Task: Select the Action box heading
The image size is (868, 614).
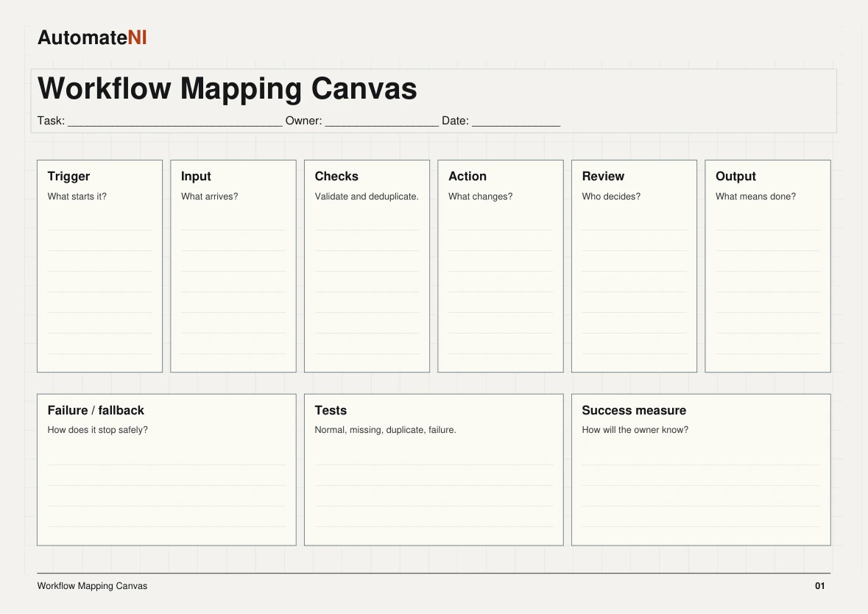Action: tap(467, 176)
